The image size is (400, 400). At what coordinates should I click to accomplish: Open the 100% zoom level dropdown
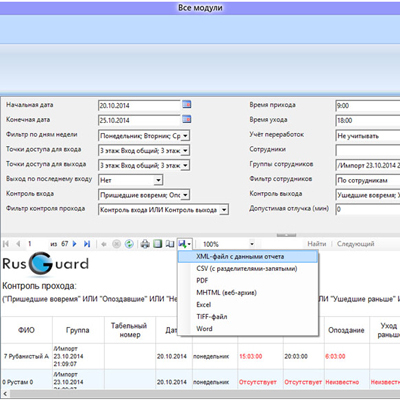(x=252, y=244)
